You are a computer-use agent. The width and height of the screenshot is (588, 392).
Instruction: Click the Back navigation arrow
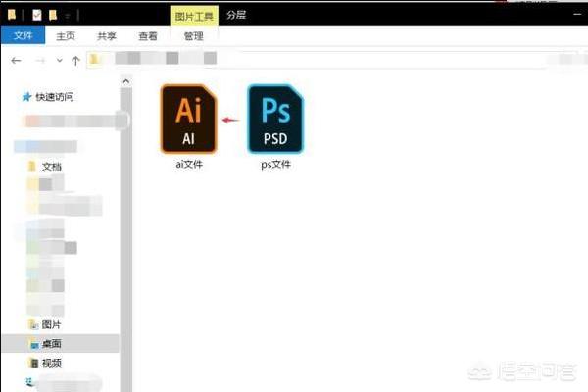click(x=16, y=61)
